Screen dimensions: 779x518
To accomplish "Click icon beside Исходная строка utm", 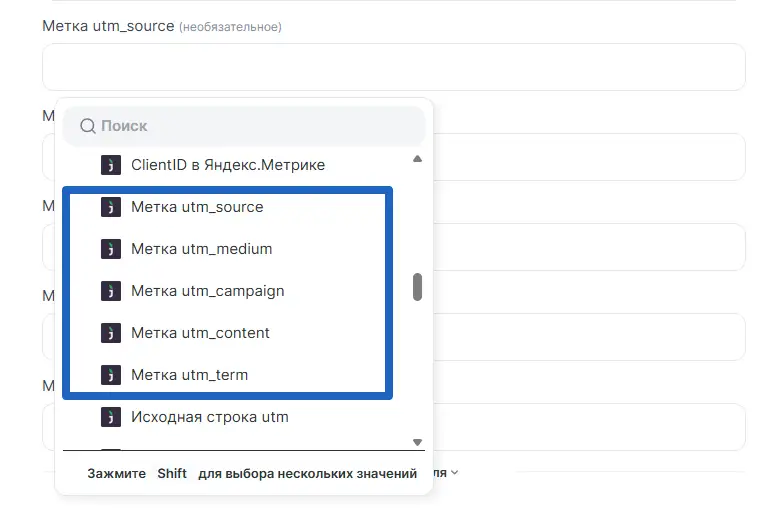I will 111,417.
